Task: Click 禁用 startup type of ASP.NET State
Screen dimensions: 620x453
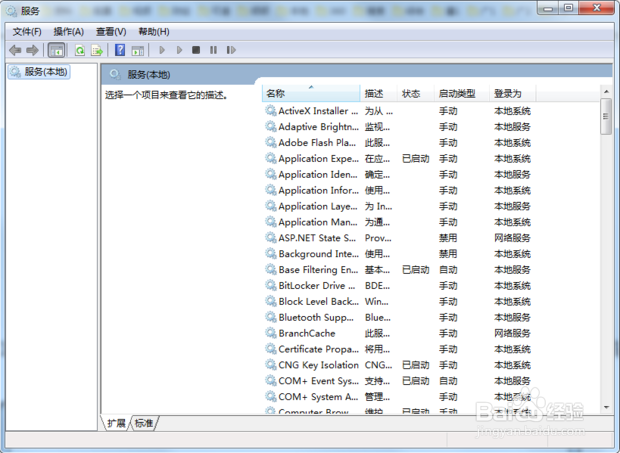Action: click(x=448, y=238)
